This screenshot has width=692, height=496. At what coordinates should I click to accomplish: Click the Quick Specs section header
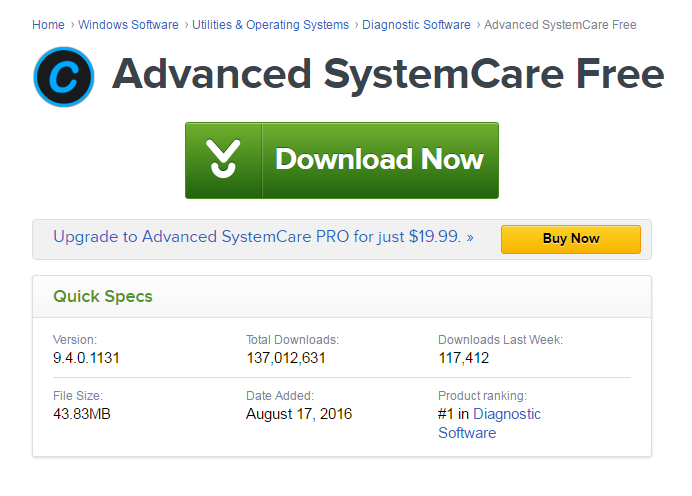(103, 296)
